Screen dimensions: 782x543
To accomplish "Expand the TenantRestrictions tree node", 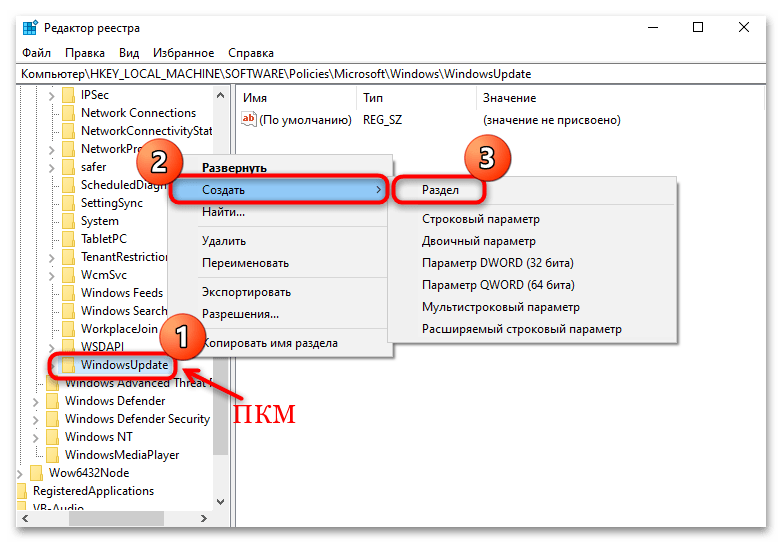I will pyautogui.click(x=51, y=257).
